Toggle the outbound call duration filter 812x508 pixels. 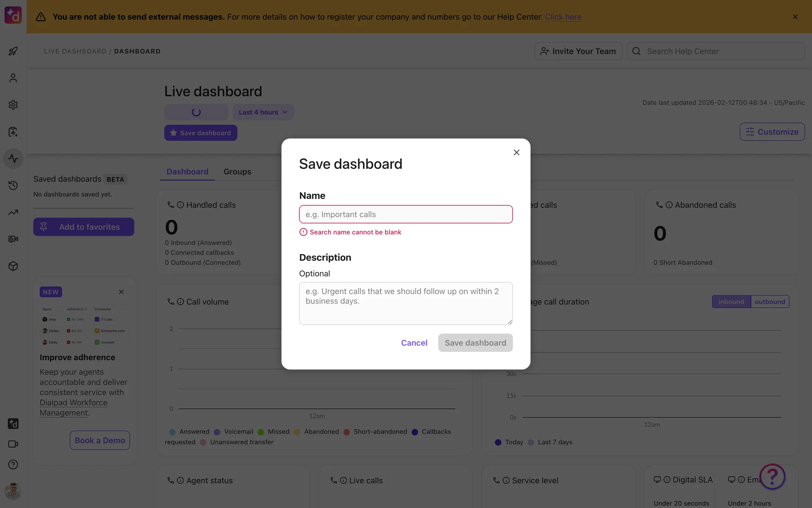tap(770, 302)
